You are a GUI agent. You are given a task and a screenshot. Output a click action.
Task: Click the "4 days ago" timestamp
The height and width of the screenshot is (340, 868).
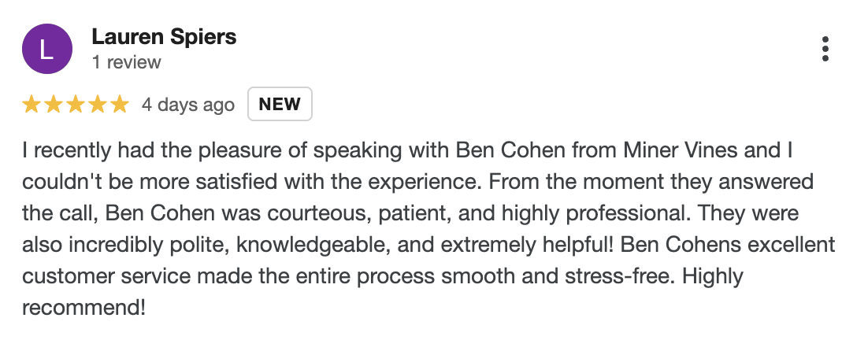(187, 105)
